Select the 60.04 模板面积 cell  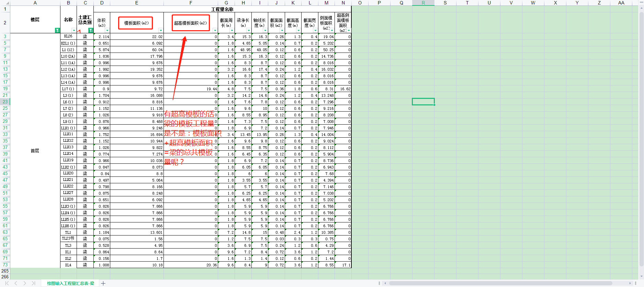[x=137, y=50]
